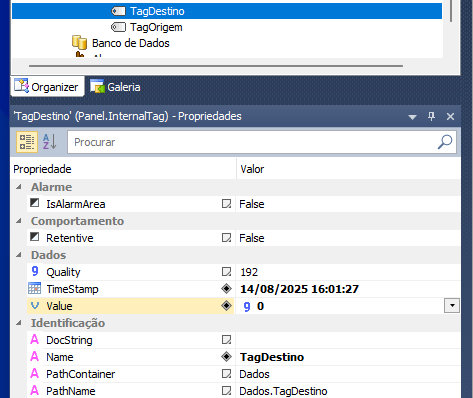Click the TimeStamp calendar icon
The width and height of the screenshot is (473, 398).
point(35,288)
